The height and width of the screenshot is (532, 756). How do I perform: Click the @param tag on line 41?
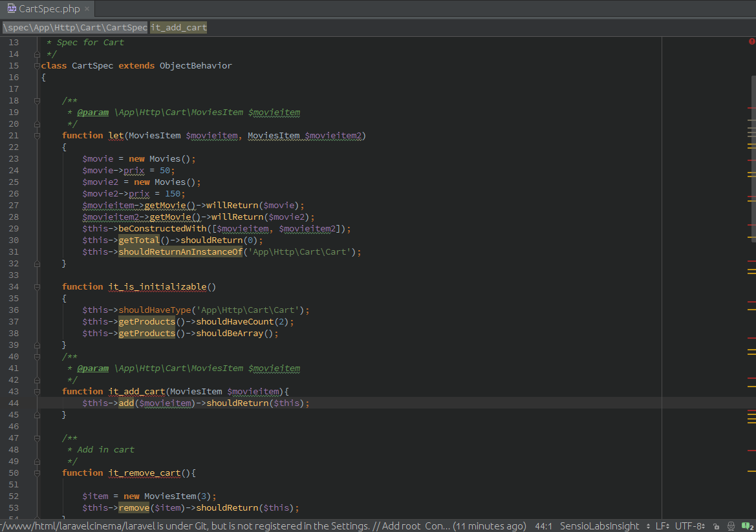click(93, 368)
